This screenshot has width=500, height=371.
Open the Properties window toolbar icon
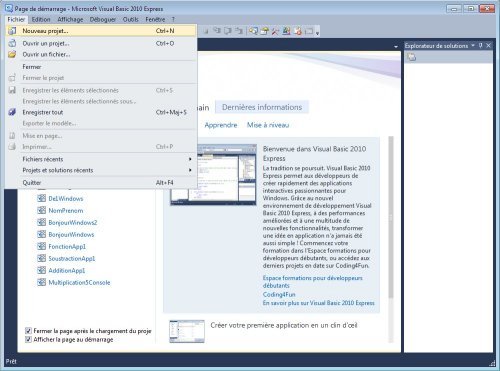pos(265,31)
